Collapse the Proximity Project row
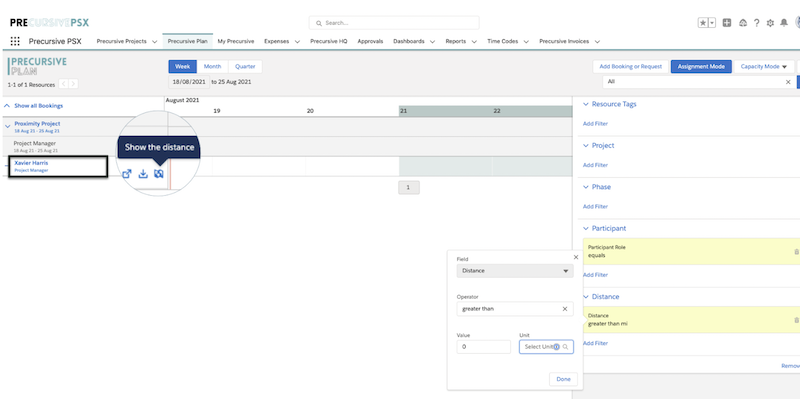Viewport: 800px width, 399px height. click(7, 126)
